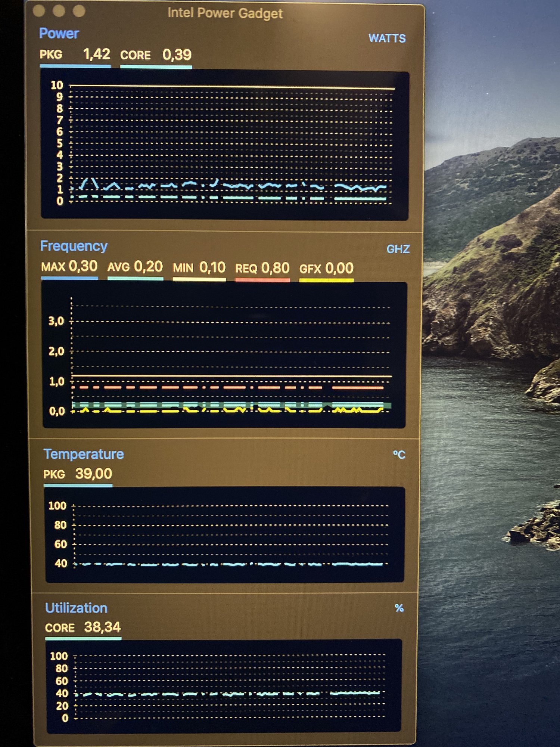Image resolution: width=560 pixels, height=747 pixels.
Task: Click the AVG frequency value 0,20
Action: (x=148, y=267)
